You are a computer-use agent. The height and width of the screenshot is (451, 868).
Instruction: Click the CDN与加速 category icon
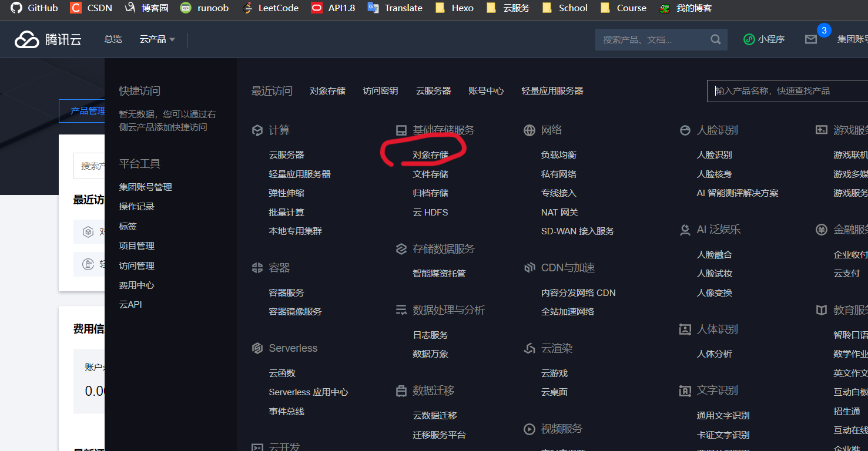coord(529,268)
